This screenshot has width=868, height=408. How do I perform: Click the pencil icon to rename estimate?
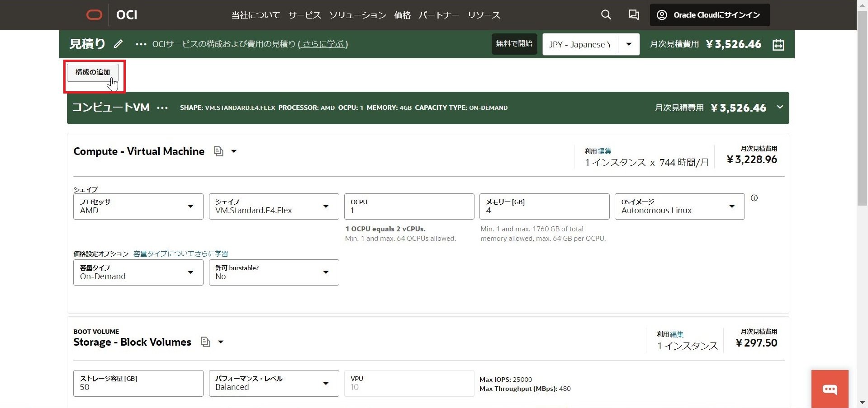[x=118, y=44]
